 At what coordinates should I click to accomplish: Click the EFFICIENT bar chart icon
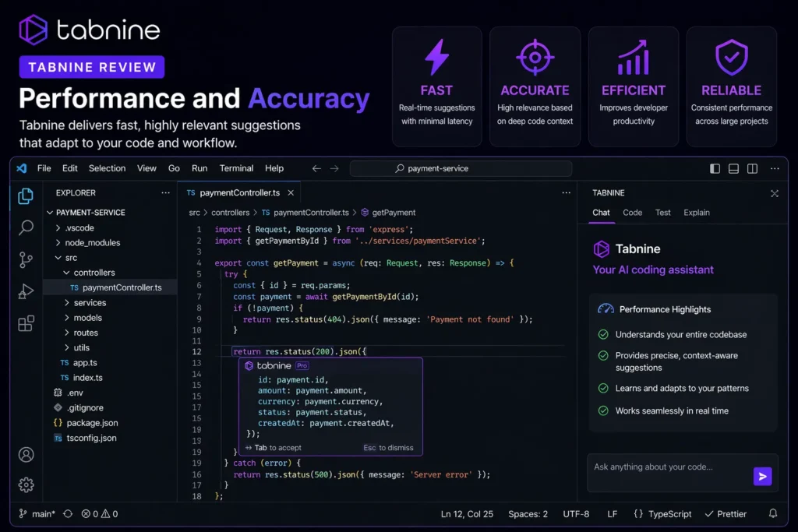tap(633, 57)
